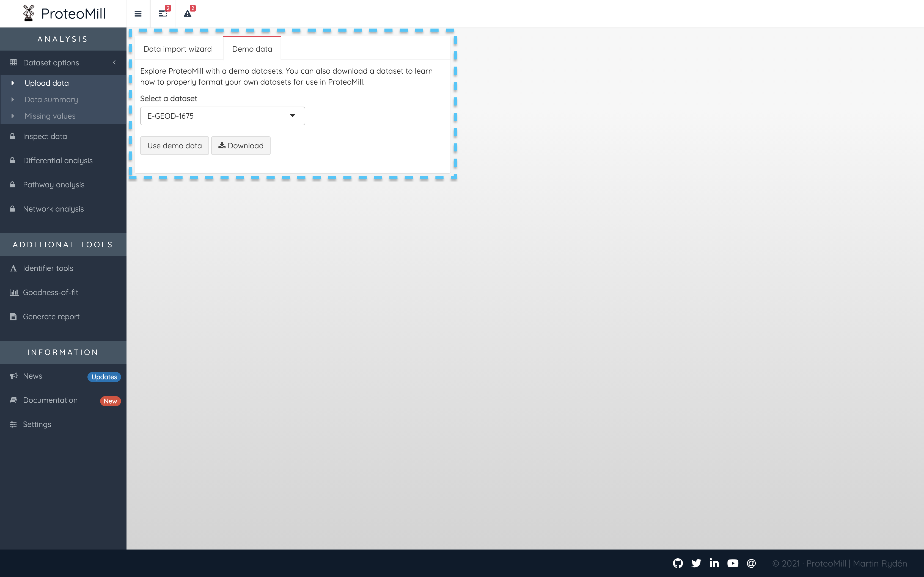
Task: Collapse the Dataset options menu chevron
Action: pyautogui.click(x=114, y=63)
